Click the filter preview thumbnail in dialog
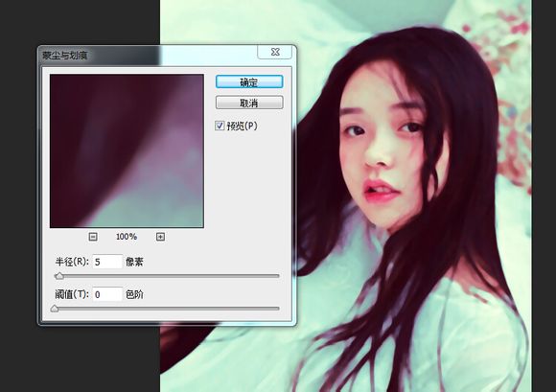This screenshot has width=556, height=392. click(x=127, y=151)
